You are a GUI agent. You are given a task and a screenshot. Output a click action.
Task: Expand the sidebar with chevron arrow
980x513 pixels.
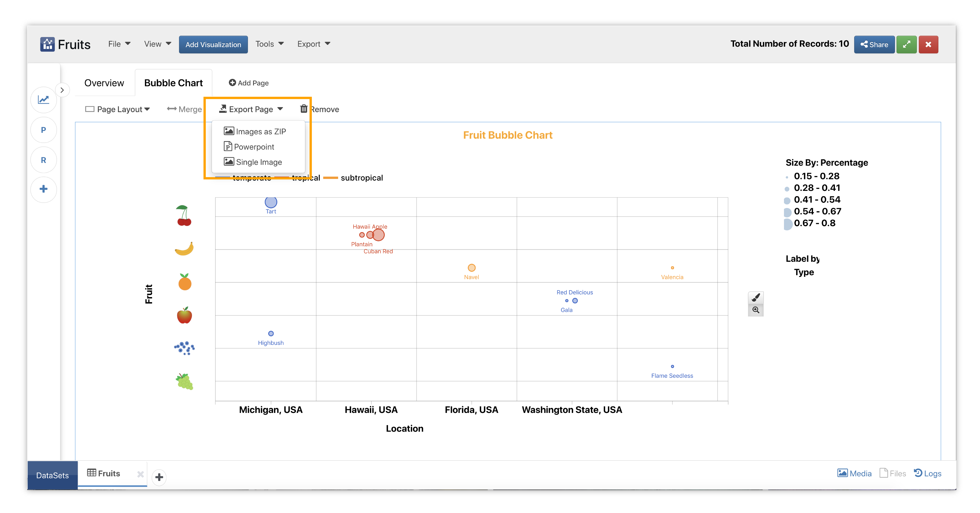[62, 90]
